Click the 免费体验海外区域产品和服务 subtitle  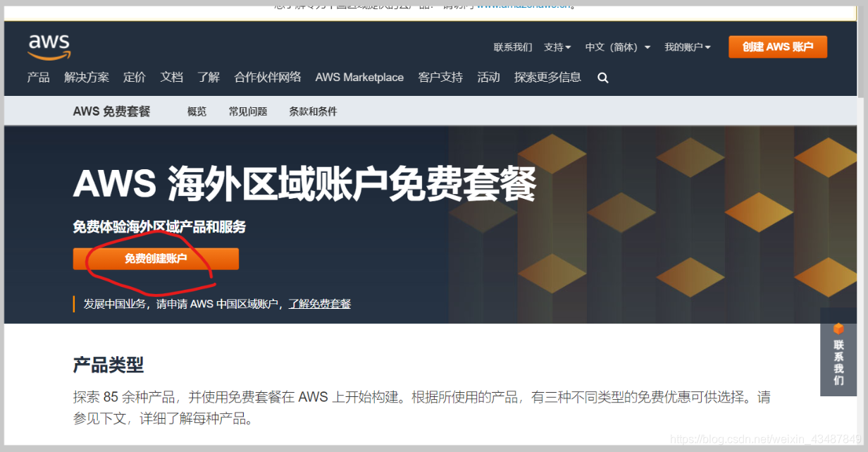(159, 227)
